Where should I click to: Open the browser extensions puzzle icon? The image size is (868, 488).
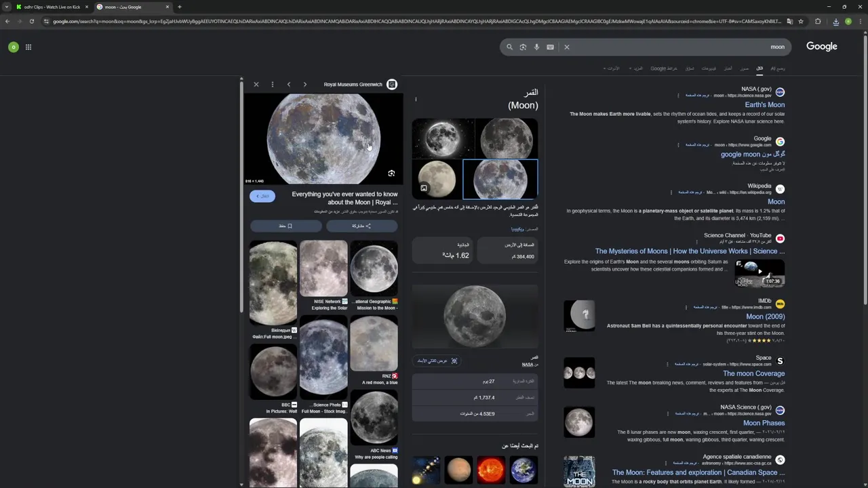pyautogui.click(x=818, y=21)
